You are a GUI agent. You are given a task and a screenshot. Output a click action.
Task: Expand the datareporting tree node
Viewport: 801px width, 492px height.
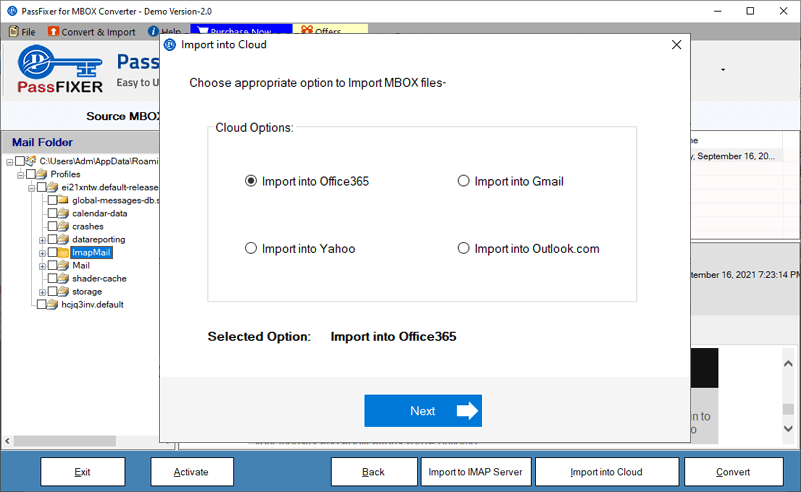point(42,240)
